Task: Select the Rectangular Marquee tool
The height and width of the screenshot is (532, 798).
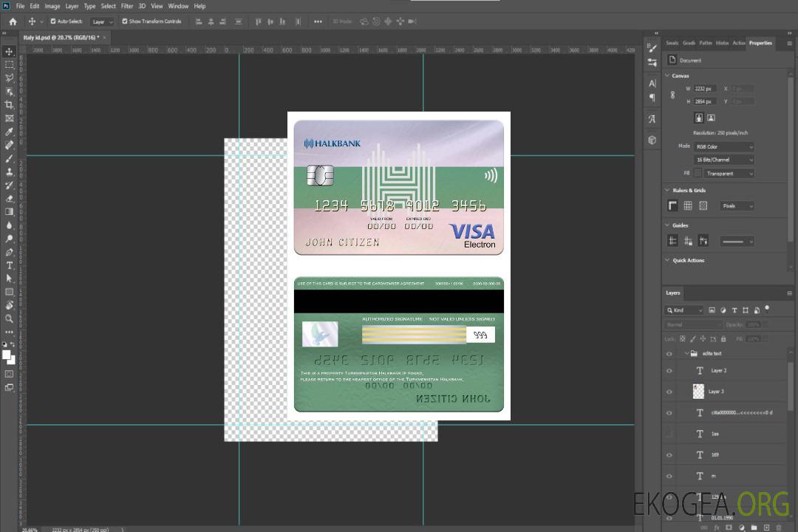Action: tap(9, 65)
